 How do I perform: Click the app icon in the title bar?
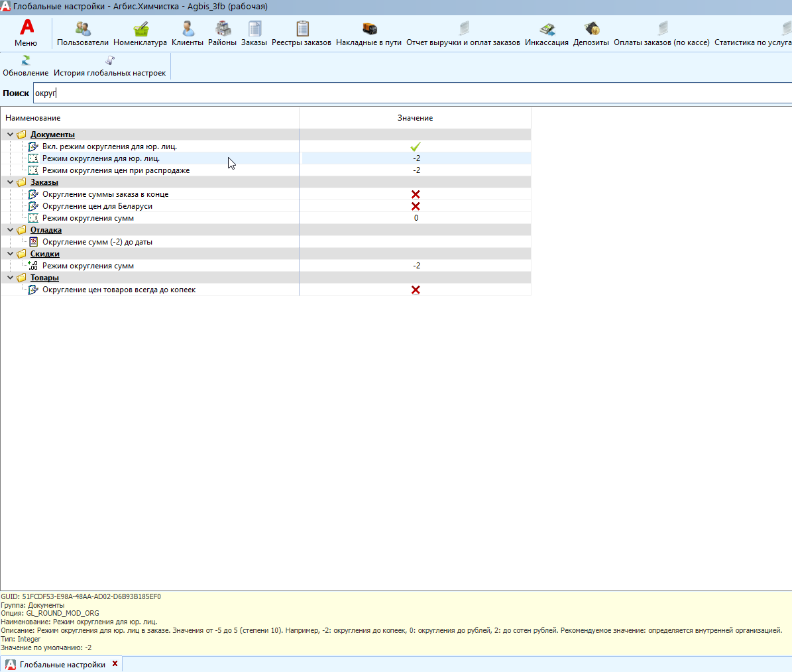point(5,6)
